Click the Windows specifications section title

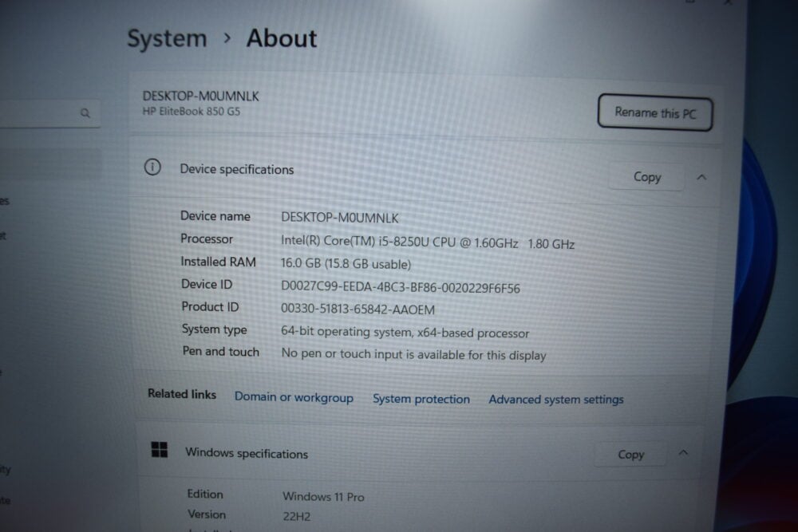[x=247, y=453]
